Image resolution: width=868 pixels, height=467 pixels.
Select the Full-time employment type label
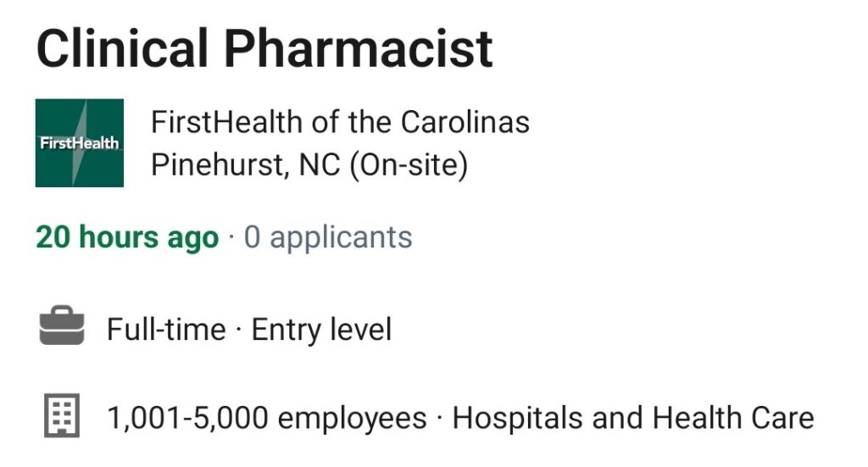click(x=166, y=329)
